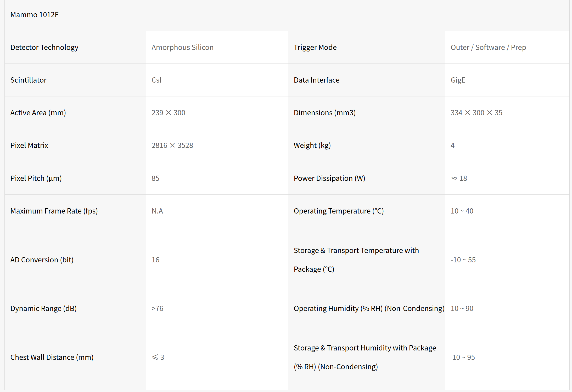Select the Detector Technology label cell
The height and width of the screenshot is (392, 572).
pos(44,47)
